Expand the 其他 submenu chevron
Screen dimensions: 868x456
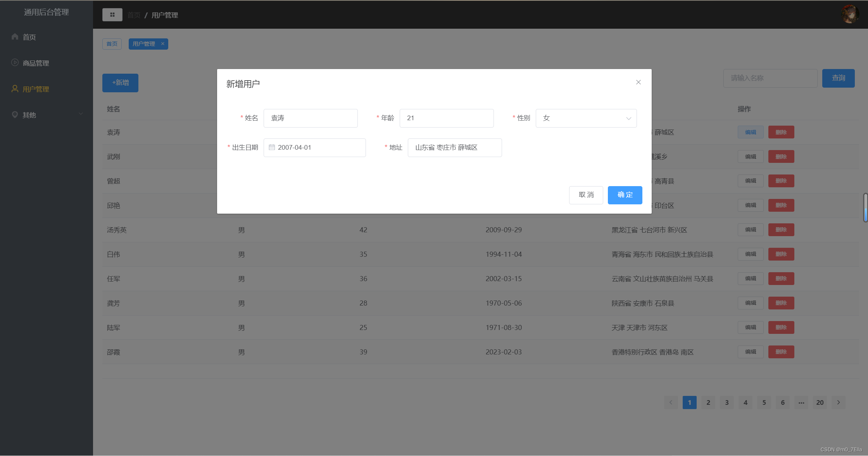(81, 114)
